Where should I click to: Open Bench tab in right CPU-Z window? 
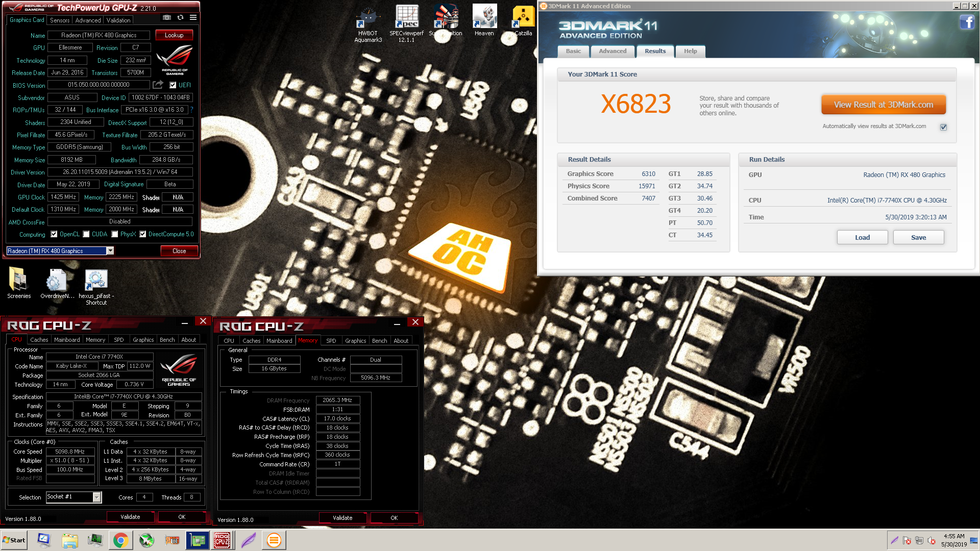pyautogui.click(x=379, y=341)
